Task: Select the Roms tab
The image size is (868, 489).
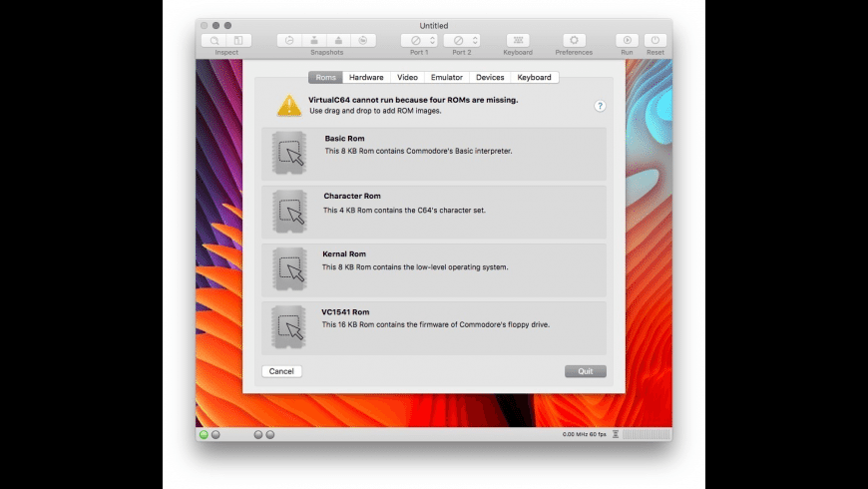Action: point(325,78)
